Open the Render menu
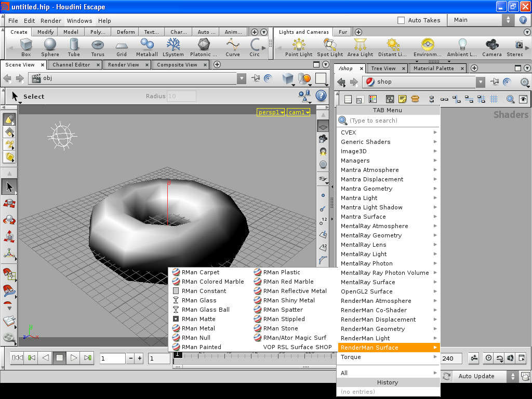This screenshot has width=532, height=399. 51,21
